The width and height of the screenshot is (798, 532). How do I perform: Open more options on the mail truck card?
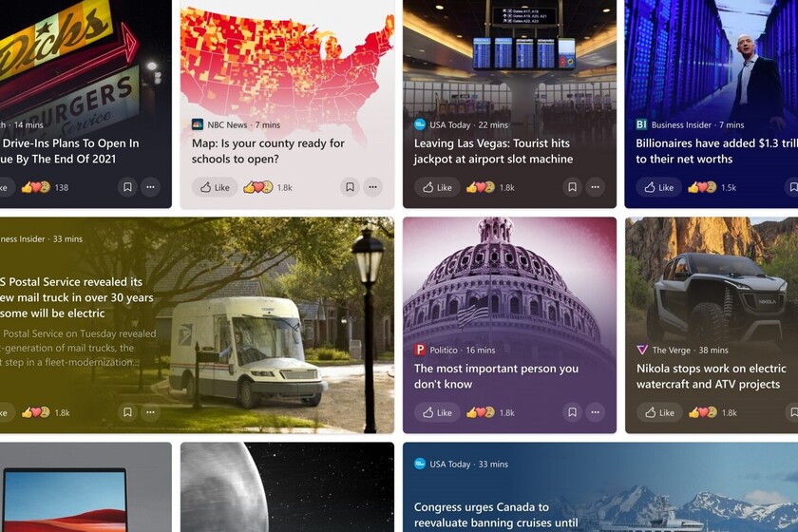[x=151, y=412]
